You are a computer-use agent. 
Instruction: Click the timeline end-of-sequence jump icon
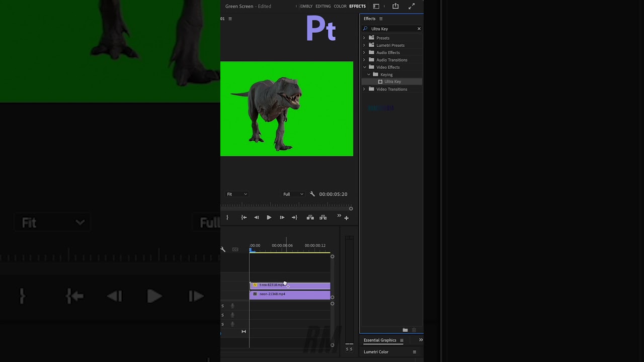coord(244,331)
